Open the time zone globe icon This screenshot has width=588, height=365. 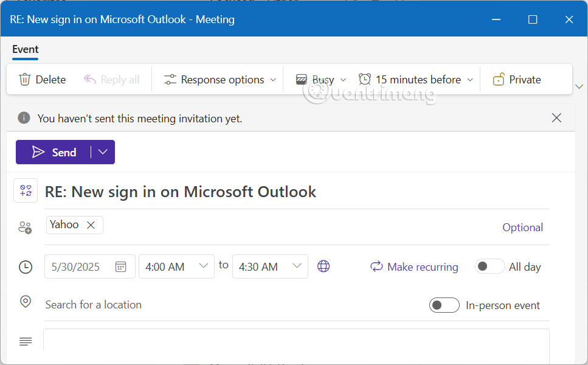click(x=323, y=266)
